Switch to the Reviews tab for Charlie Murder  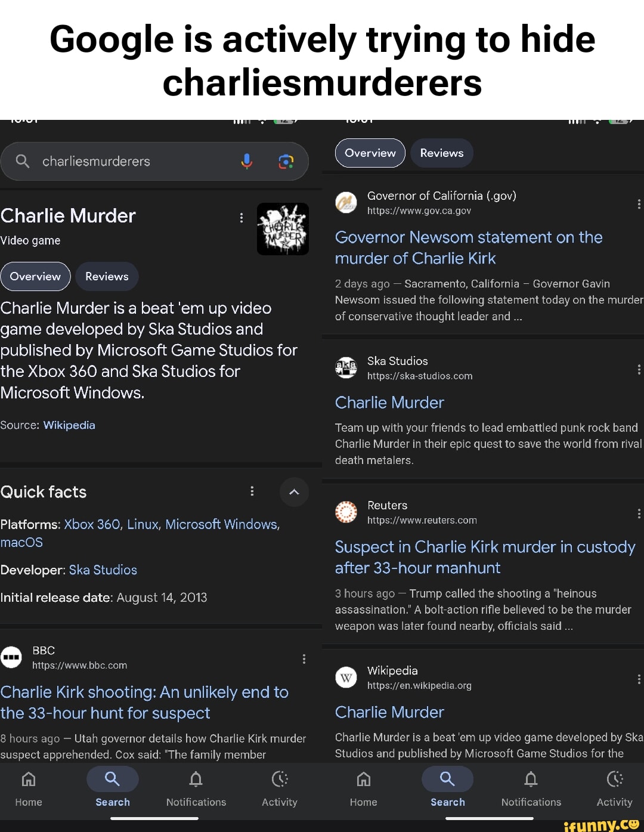(x=107, y=276)
